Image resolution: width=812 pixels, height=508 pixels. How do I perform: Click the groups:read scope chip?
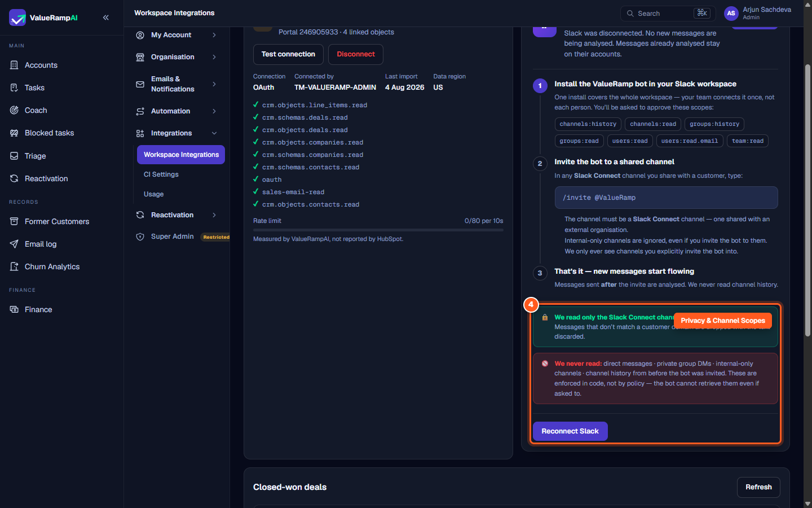[579, 141]
